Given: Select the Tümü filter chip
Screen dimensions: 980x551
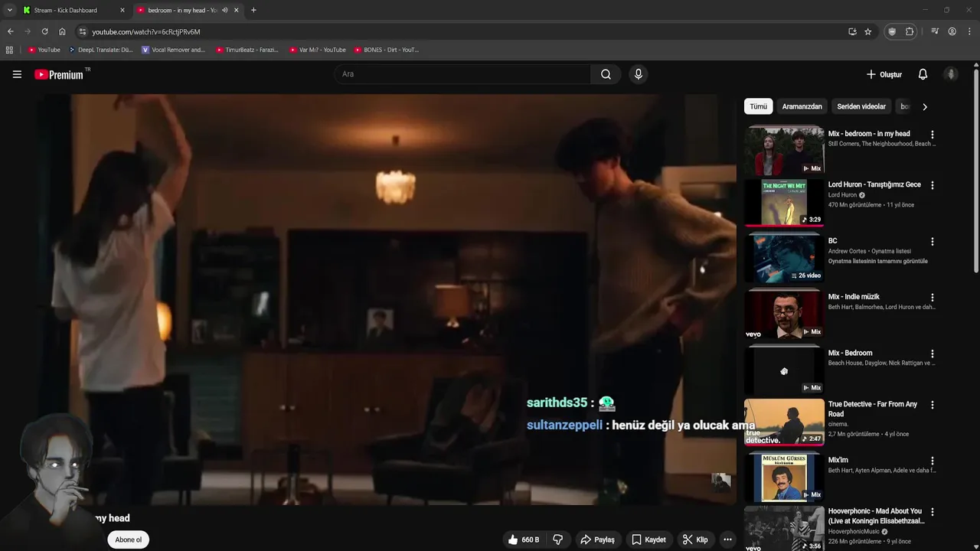Looking at the screenshot, I should [758, 106].
